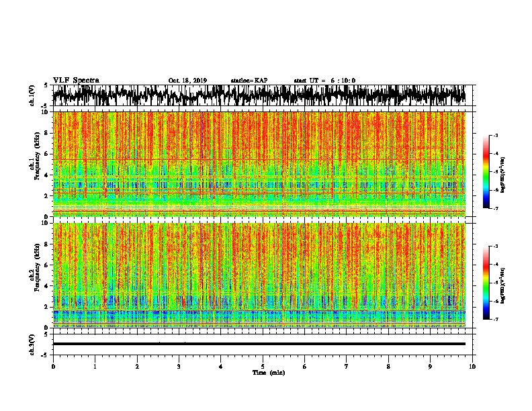
Task: Click the ch.1 color scale log(PSD) unit label
Action: pos(503,175)
